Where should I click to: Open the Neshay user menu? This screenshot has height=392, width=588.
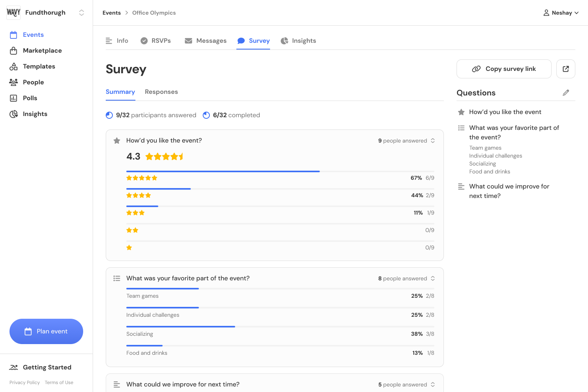pos(561,13)
